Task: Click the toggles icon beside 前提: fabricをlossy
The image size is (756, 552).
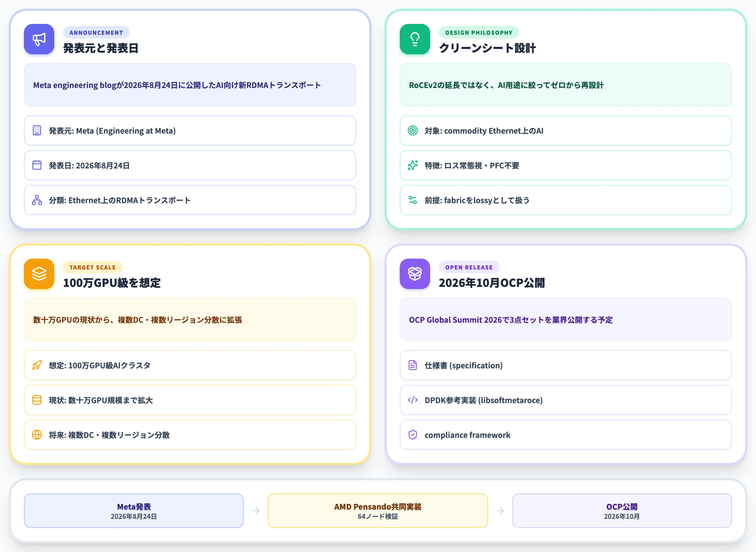Action: [x=413, y=200]
